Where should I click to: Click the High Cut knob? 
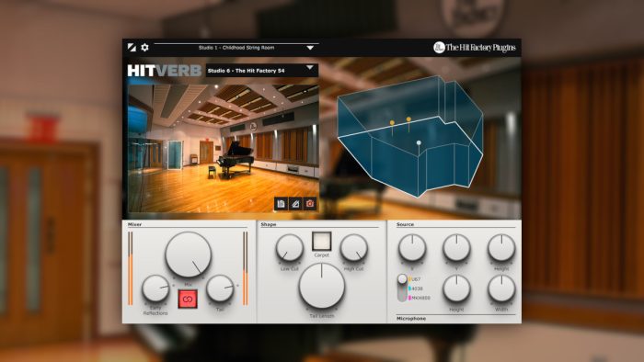353,248
